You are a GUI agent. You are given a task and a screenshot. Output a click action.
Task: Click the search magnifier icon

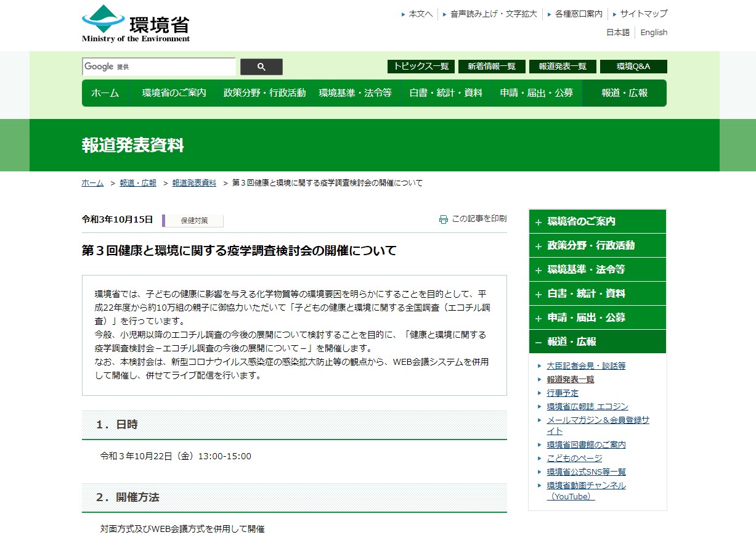pyautogui.click(x=261, y=67)
